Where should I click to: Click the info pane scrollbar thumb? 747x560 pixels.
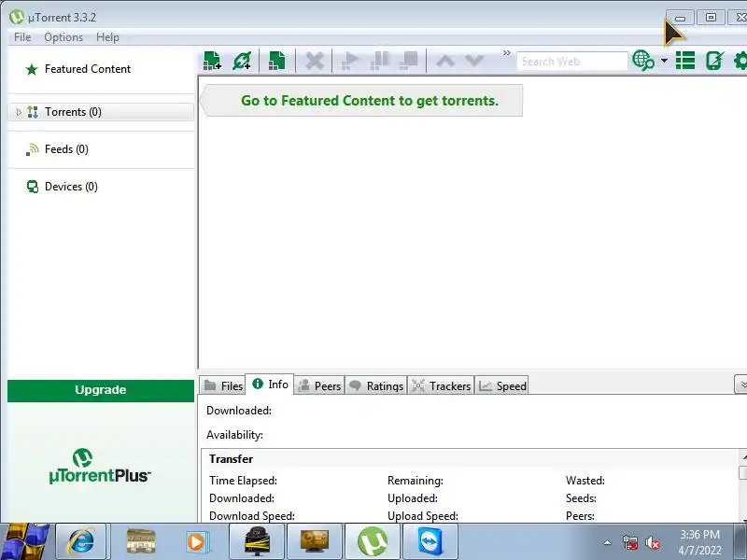742,472
